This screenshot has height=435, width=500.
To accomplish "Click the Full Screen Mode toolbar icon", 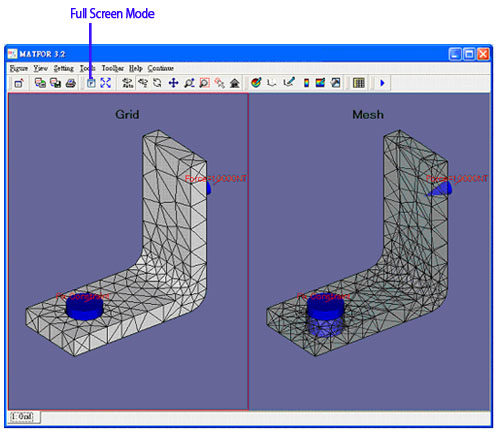I will (91, 83).
